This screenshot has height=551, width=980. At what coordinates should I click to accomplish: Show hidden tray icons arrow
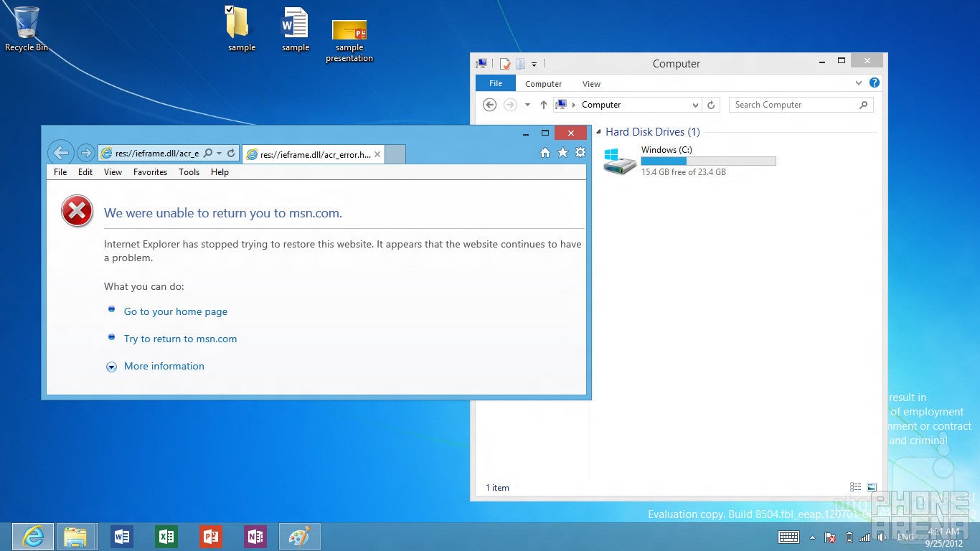[812, 537]
